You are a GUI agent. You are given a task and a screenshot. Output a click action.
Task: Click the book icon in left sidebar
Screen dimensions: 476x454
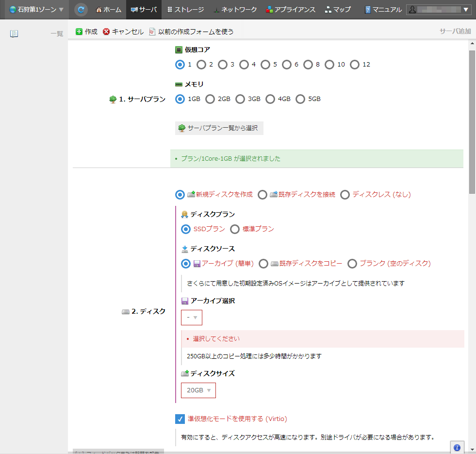pos(14,34)
